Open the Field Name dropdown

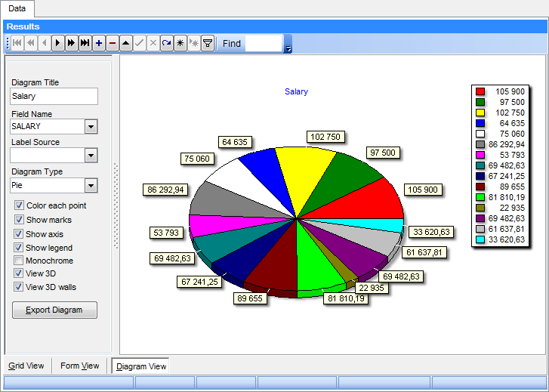pyautogui.click(x=91, y=127)
